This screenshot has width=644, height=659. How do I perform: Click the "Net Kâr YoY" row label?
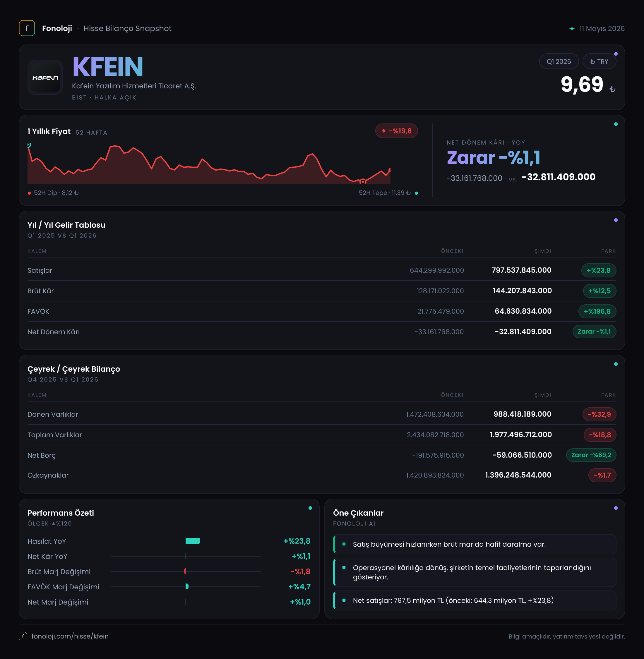click(x=47, y=557)
